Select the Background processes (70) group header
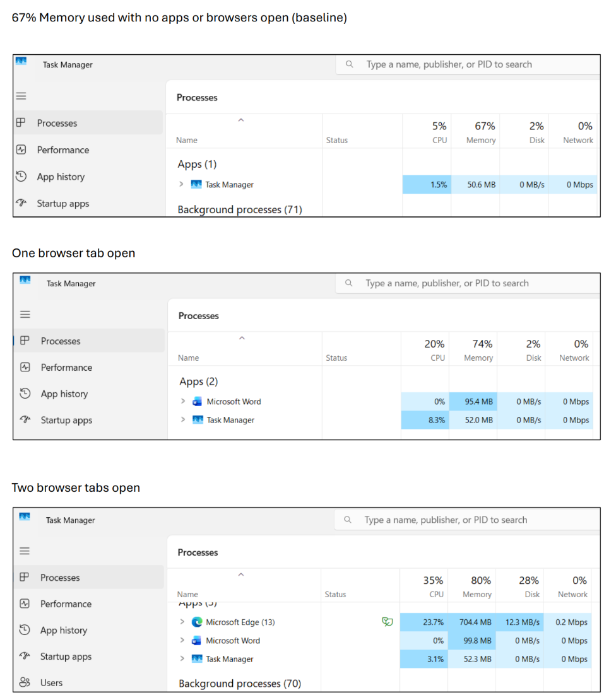604x700 pixels. [x=240, y=683]
